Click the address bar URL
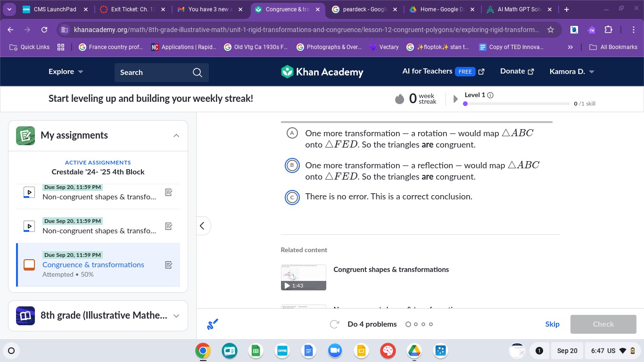This screenshot has height=362, width=644. point(306,30)
